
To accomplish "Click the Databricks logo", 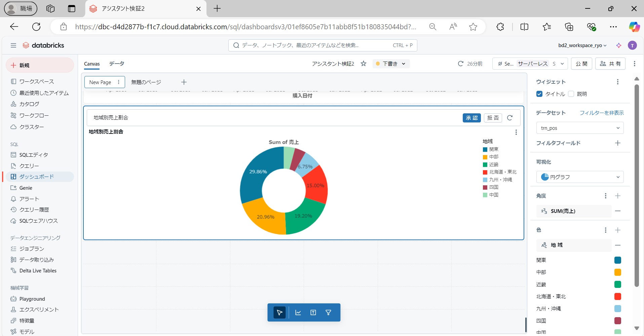I will pyautogui.click(x=43, y=45).
